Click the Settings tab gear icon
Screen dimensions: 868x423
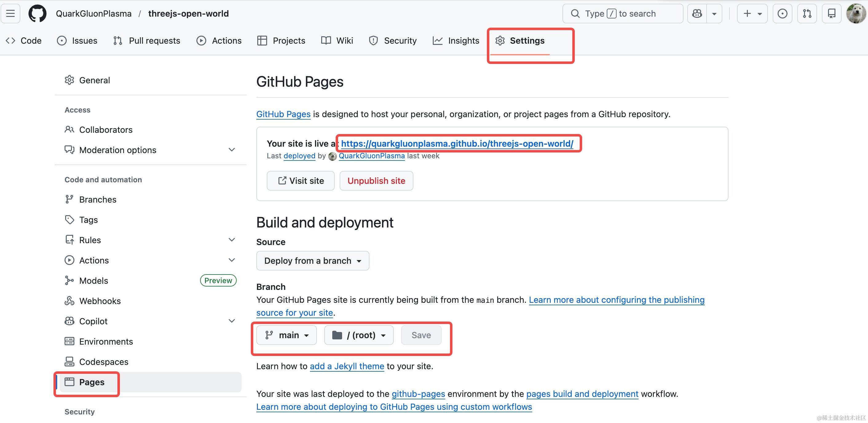point(500,41)
